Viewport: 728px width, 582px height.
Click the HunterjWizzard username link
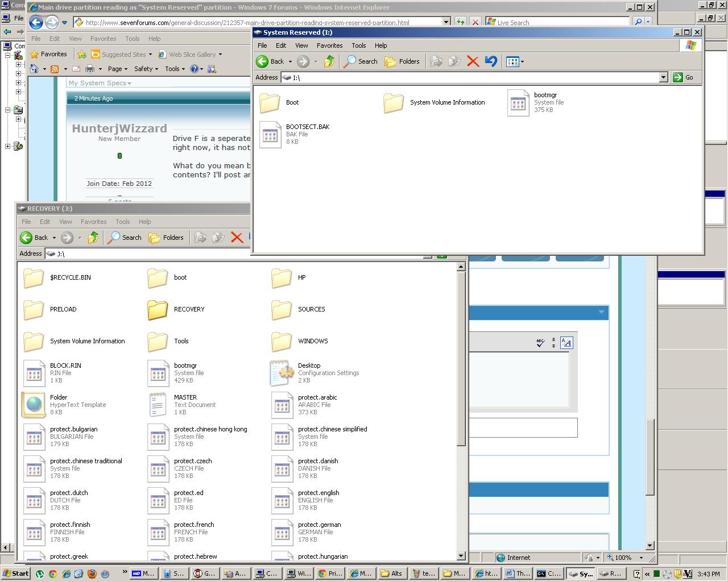pos(119,128)
